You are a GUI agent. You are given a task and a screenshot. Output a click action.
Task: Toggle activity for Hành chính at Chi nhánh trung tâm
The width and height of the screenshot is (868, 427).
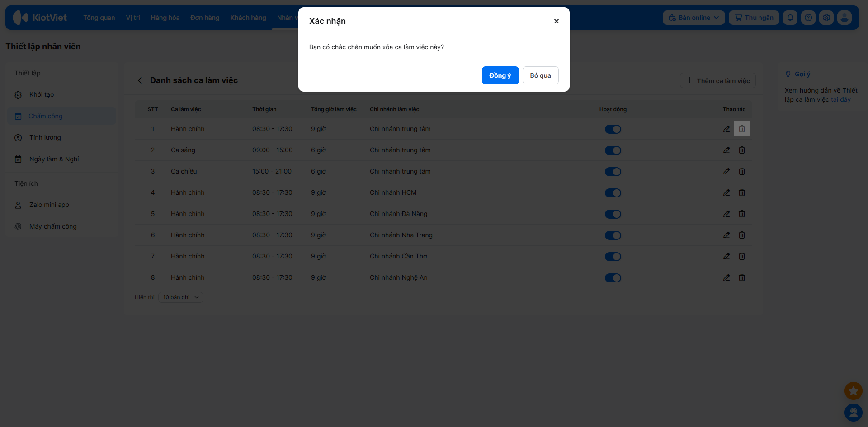(x=613, y=129)
